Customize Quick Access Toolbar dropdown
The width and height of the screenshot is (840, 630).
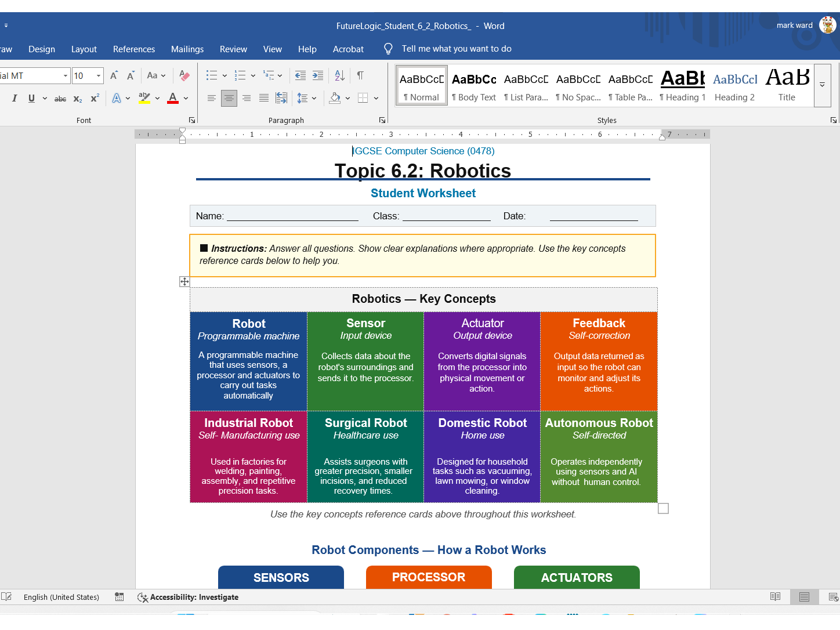click(6, 26)
